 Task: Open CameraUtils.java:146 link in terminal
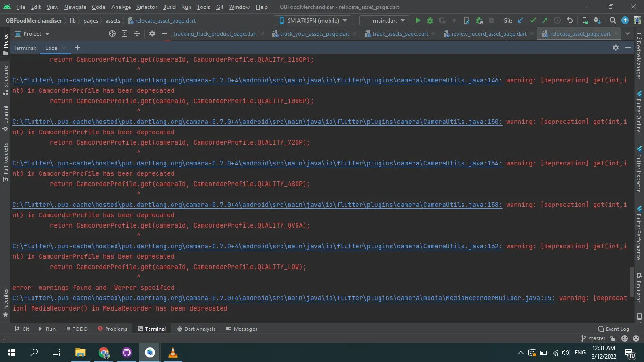(257, 80)
